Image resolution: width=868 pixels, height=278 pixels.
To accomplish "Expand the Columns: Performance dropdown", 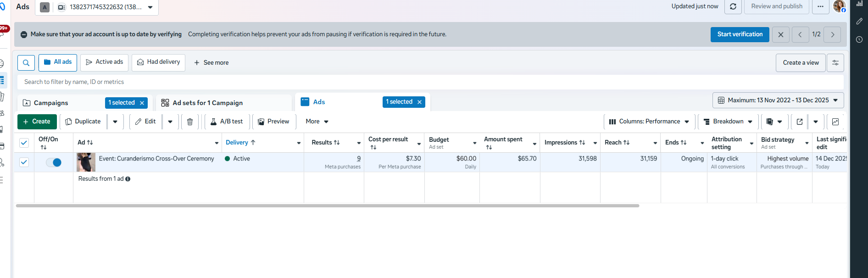I will [x=649, y=122].
